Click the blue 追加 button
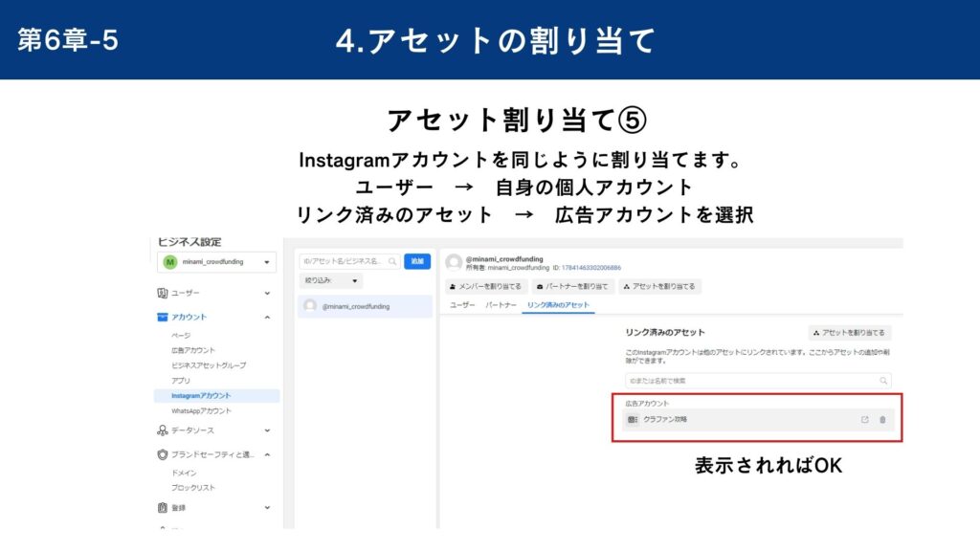Viewport: 980px width, 551px height. tap(417, 261)
